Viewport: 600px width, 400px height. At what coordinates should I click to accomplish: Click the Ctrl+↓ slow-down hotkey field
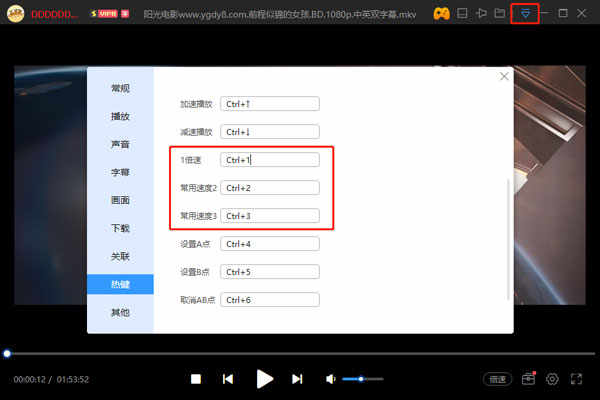(x=270, y=132)
